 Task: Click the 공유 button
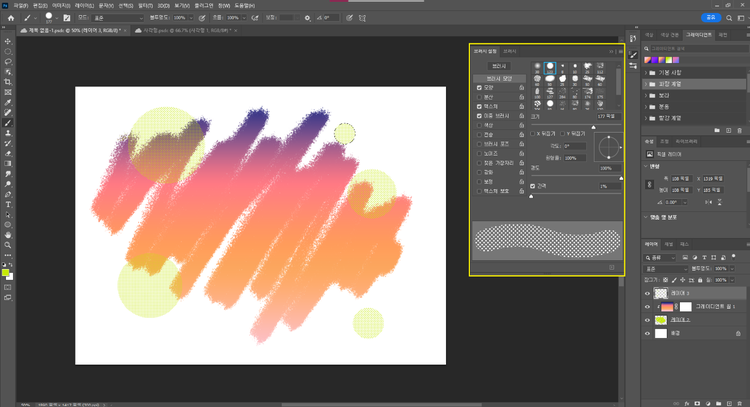pos(711,17)
